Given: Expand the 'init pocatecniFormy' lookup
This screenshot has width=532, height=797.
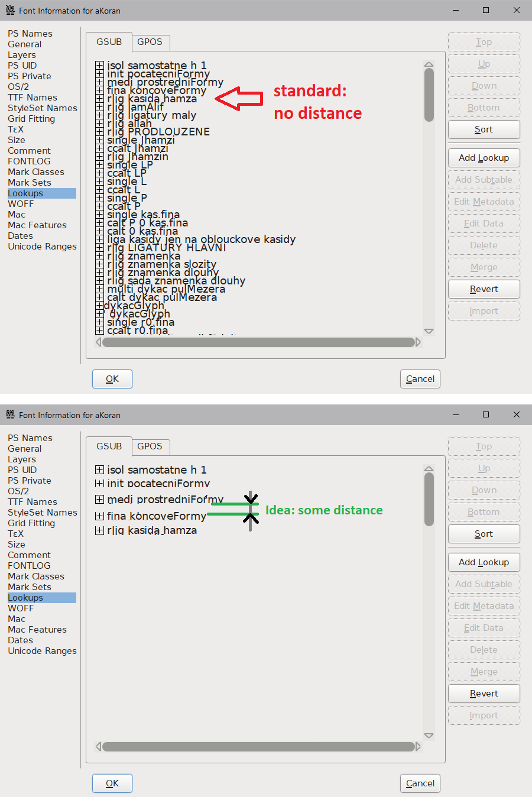Looking at the screenshot, I should [99, 74].
